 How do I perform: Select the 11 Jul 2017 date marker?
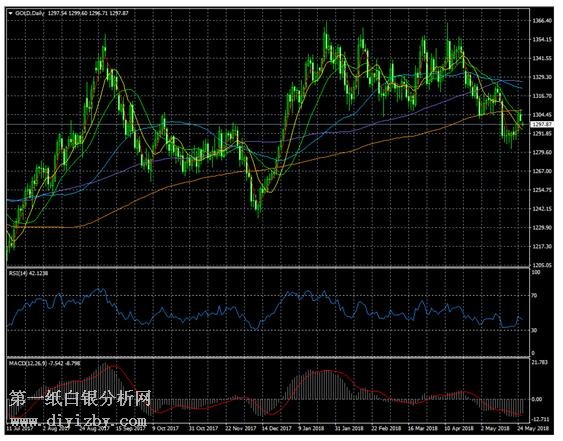20,428
